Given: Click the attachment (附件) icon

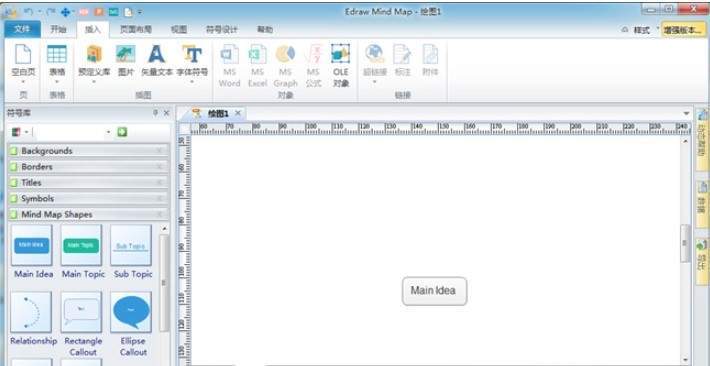Looking at the screenshot, I should click(430, 55).
